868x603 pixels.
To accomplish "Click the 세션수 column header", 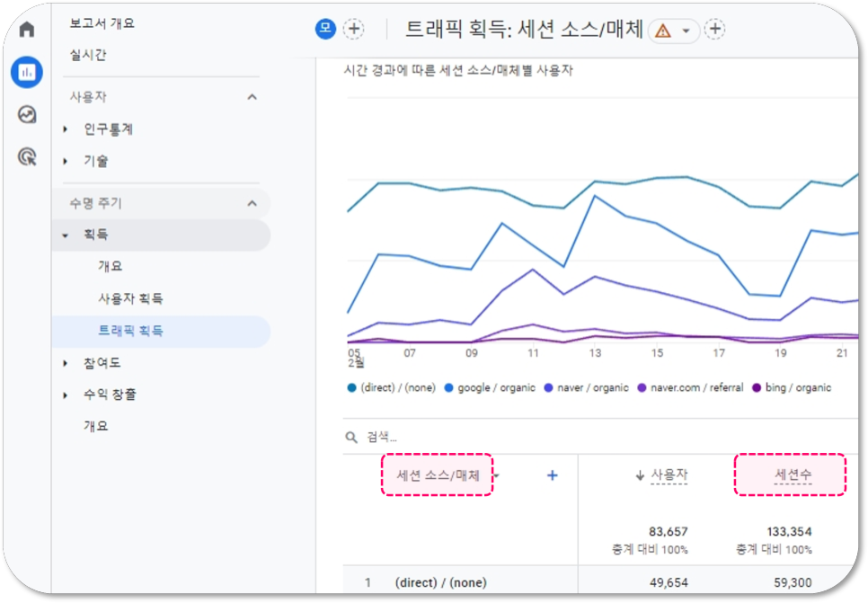I will pos(793,474).
